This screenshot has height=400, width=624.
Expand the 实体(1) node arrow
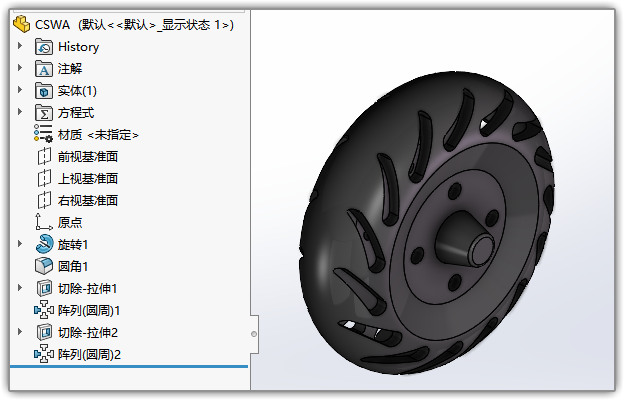(20, 90)
